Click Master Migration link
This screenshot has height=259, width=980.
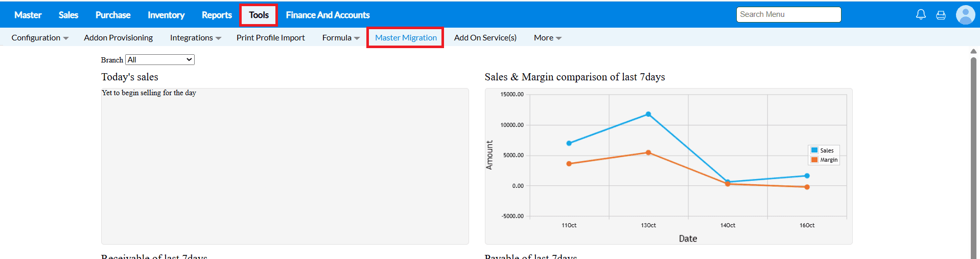pos(406,38)
